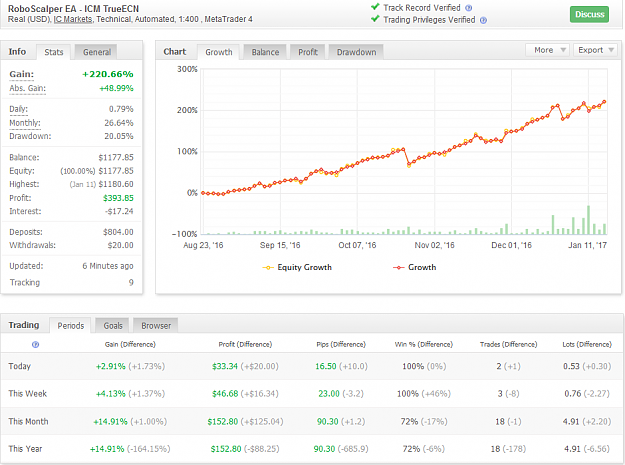Click the This Year row label

(25, 449)
